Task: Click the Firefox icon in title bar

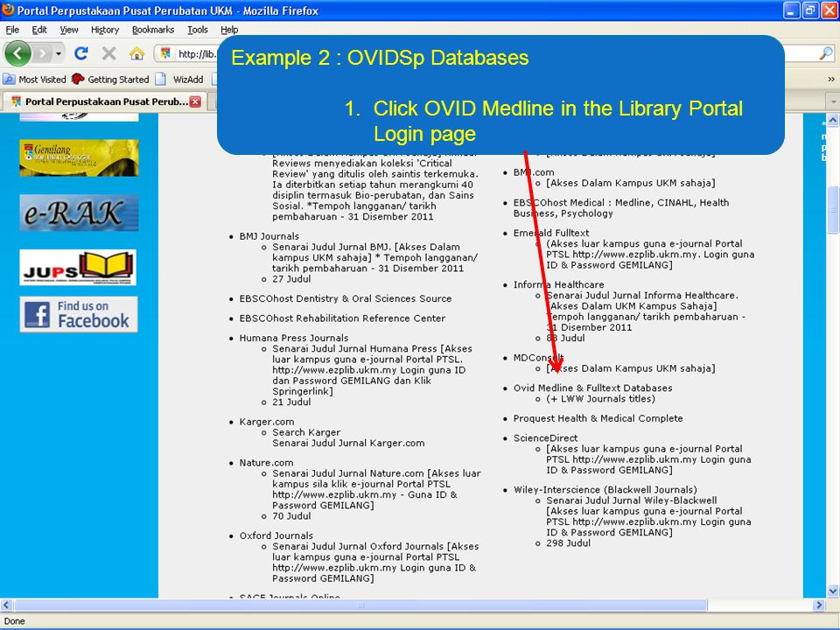Action: [x=8, y=10]
